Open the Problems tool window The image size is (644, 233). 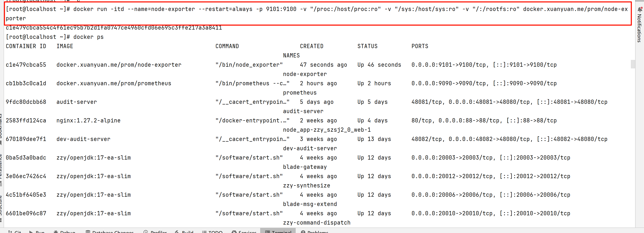pyautogui.click(x=314, y=232)
